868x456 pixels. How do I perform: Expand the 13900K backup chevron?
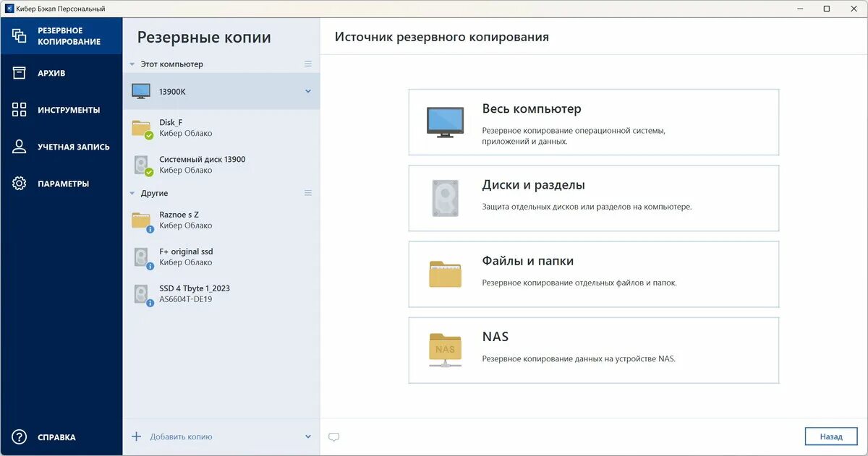(308, 92)
